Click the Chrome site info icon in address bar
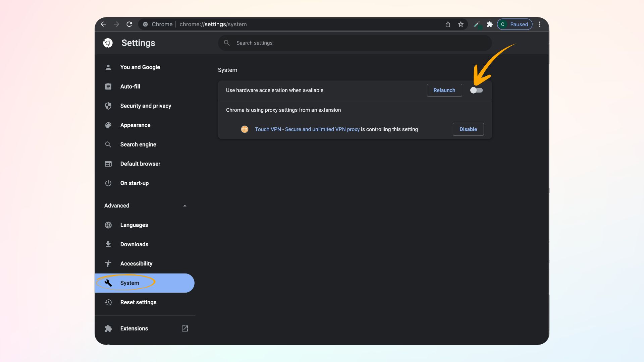The width and height of the screenshot is (644, 362). (x=145, y=24)
